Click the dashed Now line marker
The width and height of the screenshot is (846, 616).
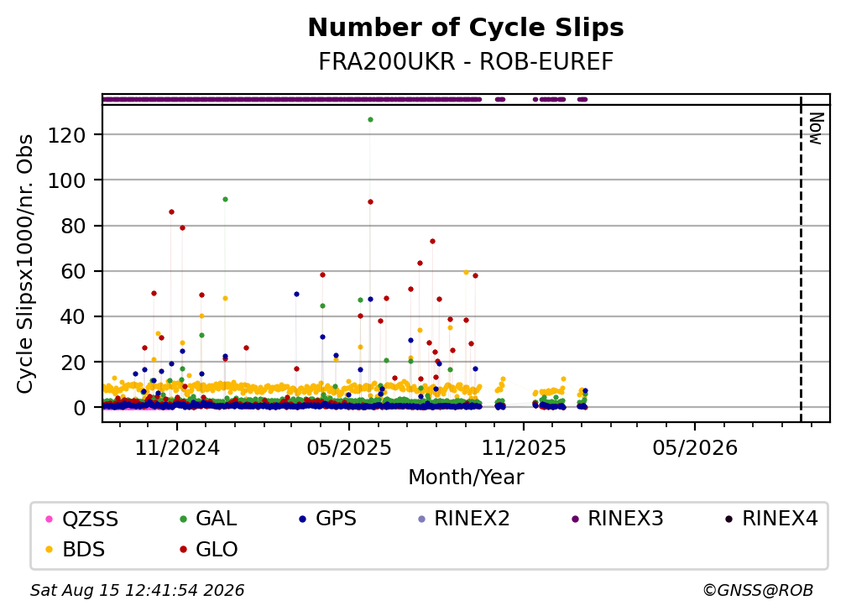coord(801,259)
